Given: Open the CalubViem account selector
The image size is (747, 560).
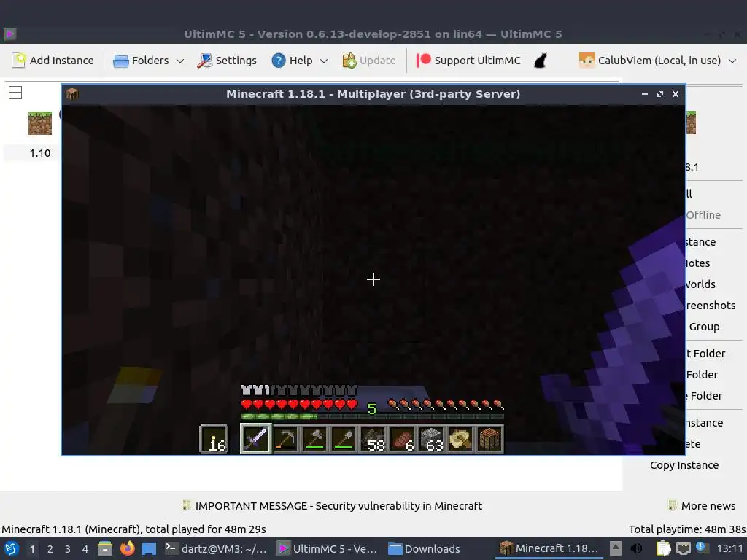Looking at the screenshot, I should (x=657, y=61).
